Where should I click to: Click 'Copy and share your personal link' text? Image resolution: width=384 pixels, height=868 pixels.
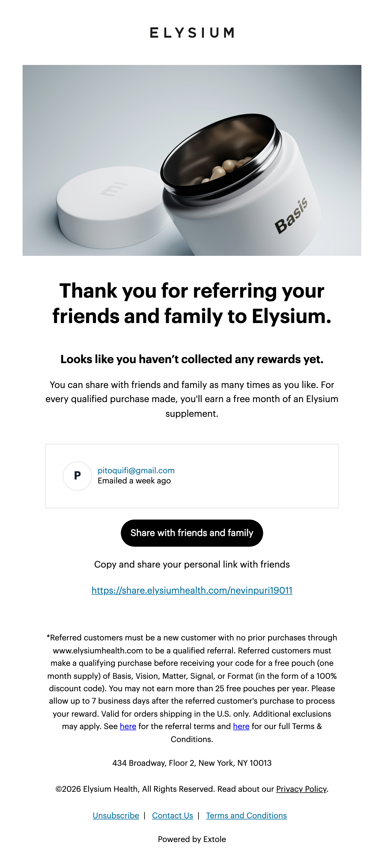click(x=192, y=564)
